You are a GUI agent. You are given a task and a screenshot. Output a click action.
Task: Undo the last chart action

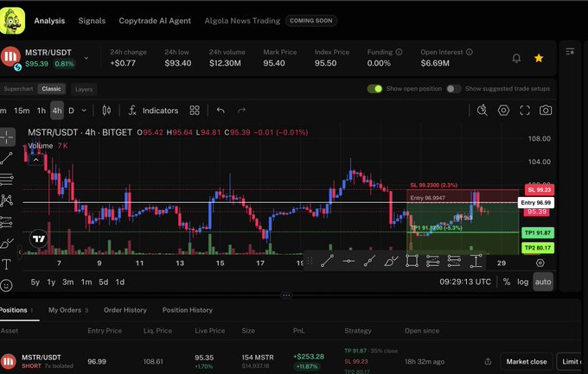coord(220,111)
